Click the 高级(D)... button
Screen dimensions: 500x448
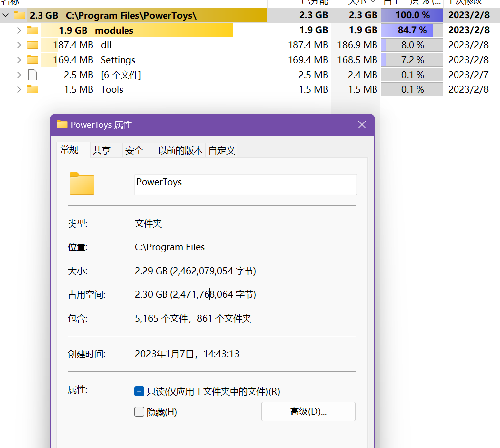(x=308, y=411)
